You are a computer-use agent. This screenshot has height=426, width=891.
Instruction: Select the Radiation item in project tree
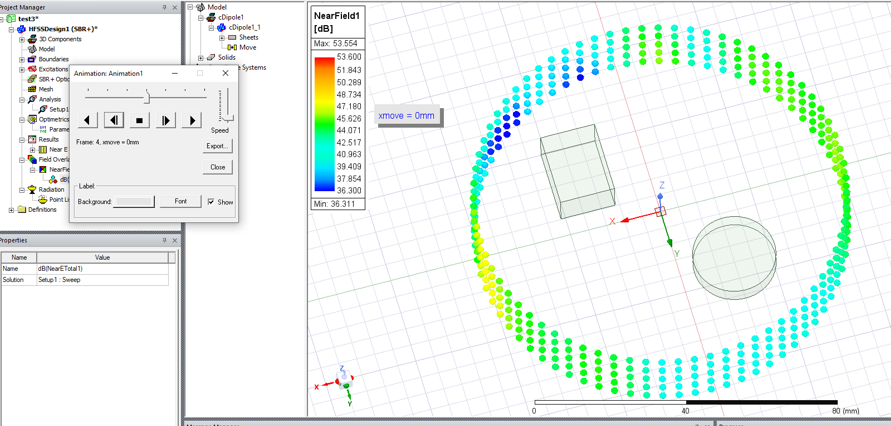point(50,189)
